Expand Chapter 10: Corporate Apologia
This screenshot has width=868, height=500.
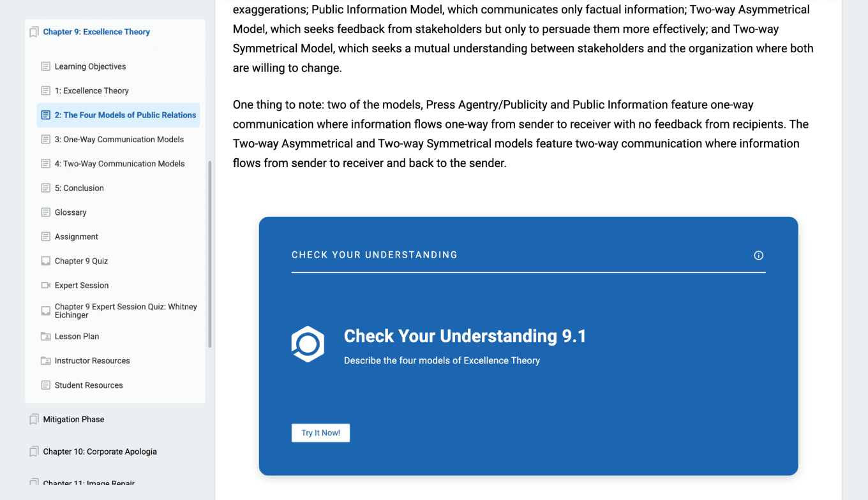tap(100, 452)
